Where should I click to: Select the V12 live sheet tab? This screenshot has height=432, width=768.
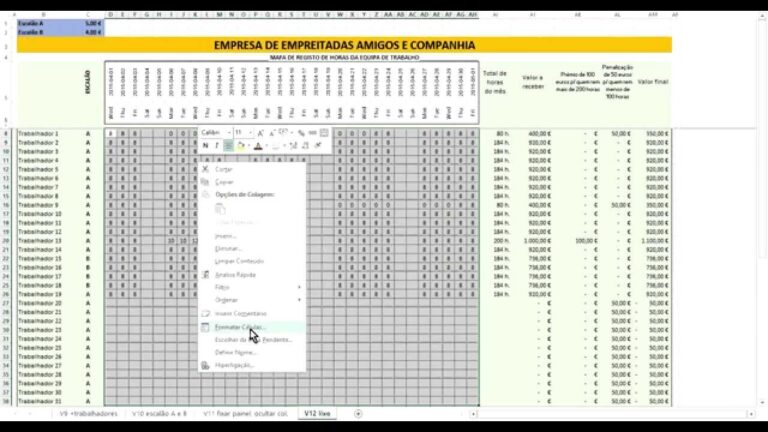(x=317, y=413)
